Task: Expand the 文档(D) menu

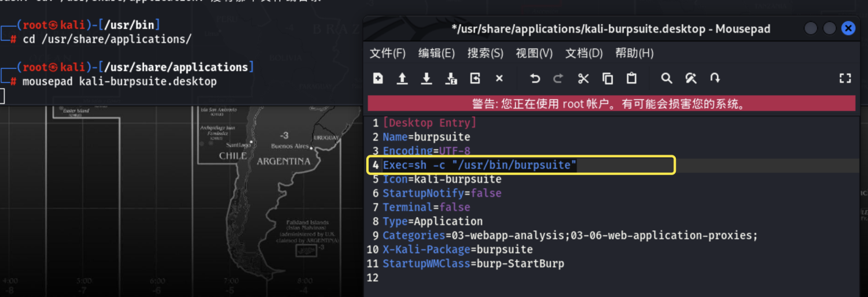Action: [584, 53]
